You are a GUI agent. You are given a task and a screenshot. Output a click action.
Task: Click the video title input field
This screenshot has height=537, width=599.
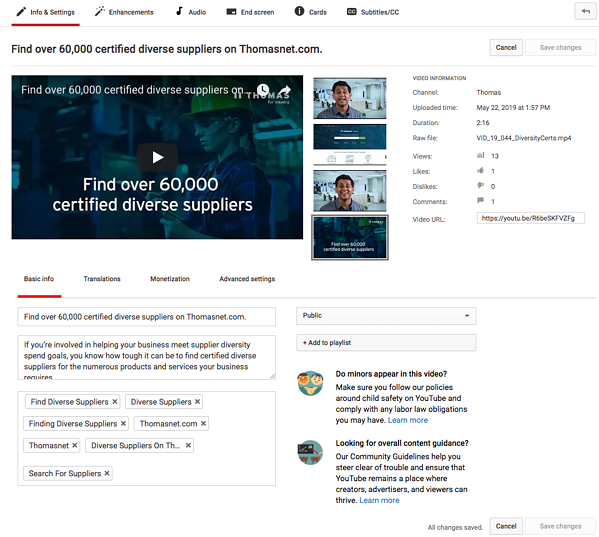(x=146, y=317)
